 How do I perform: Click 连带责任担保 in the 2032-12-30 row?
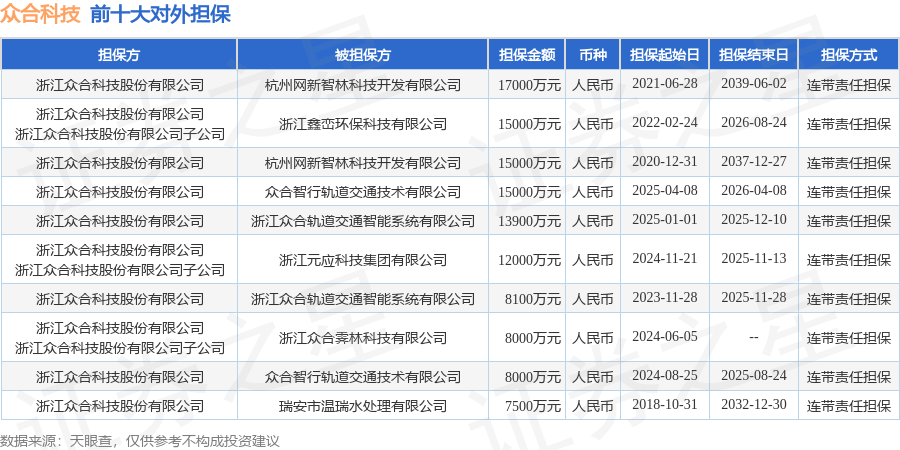click(x=849, y=406)
